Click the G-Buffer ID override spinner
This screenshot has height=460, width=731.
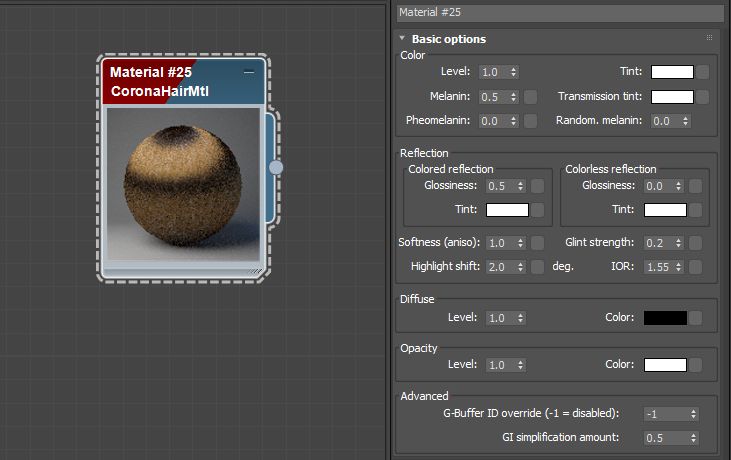(693, 414)
